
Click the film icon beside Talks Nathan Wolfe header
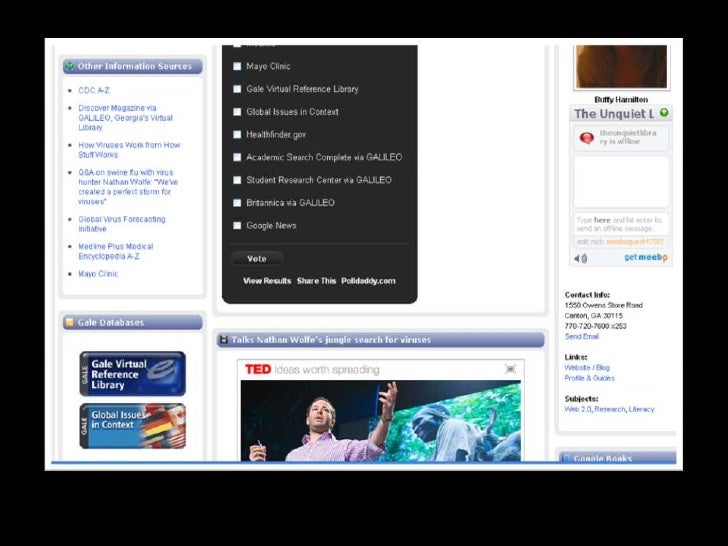pos(223,339)
